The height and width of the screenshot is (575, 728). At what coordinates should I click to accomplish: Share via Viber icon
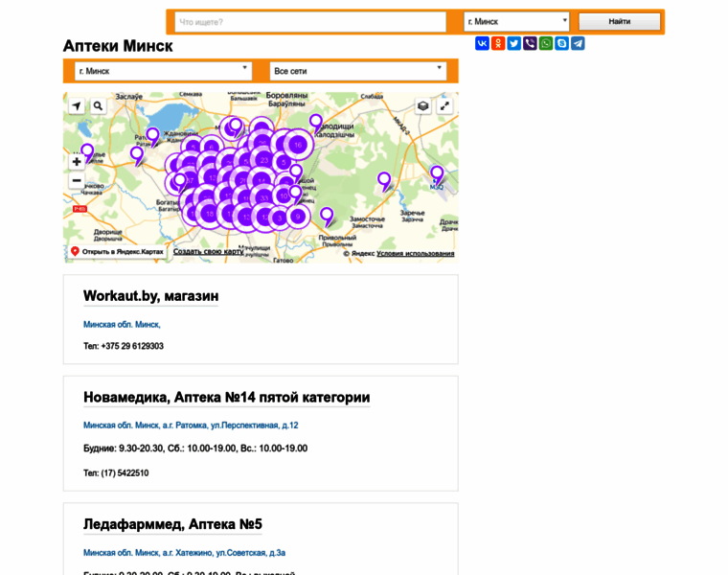point(530,44)
